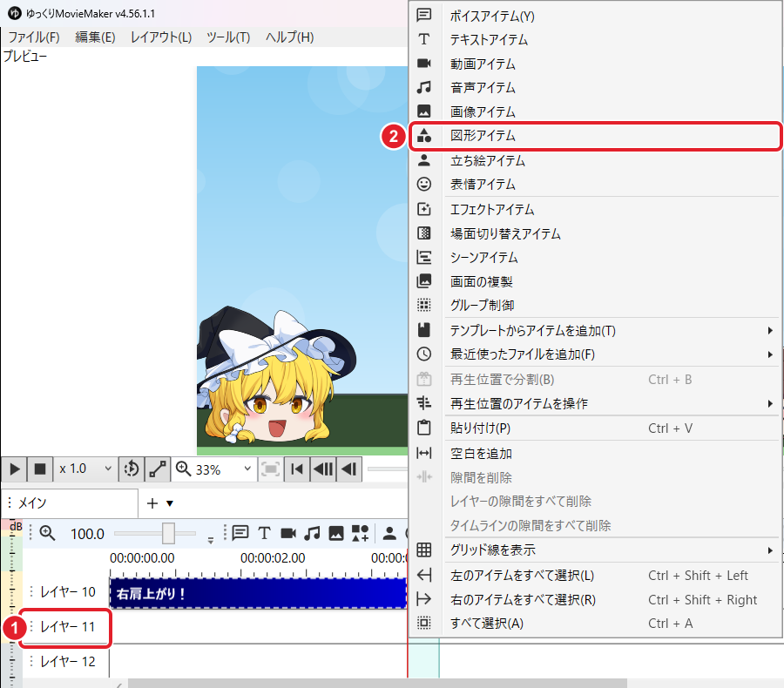Choose 図形アイテム from context menu

coord(595,136)
